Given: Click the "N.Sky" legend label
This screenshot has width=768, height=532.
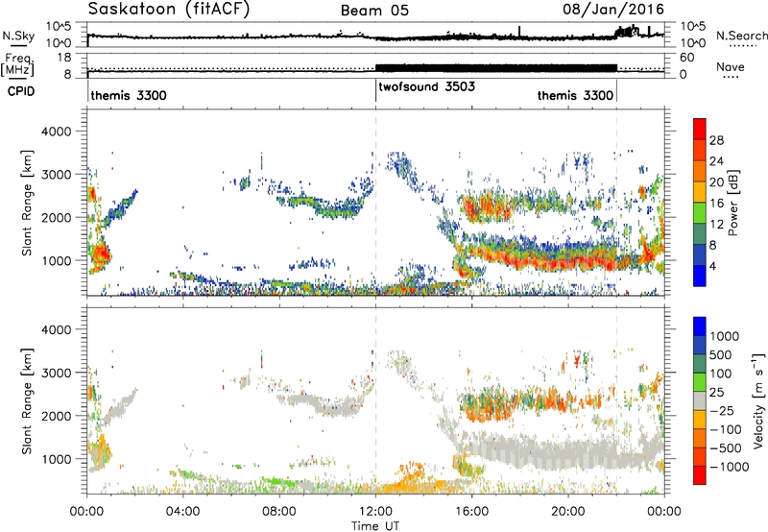Looking at the screenshot, I should pyautogui.click(x=18, y=36).
